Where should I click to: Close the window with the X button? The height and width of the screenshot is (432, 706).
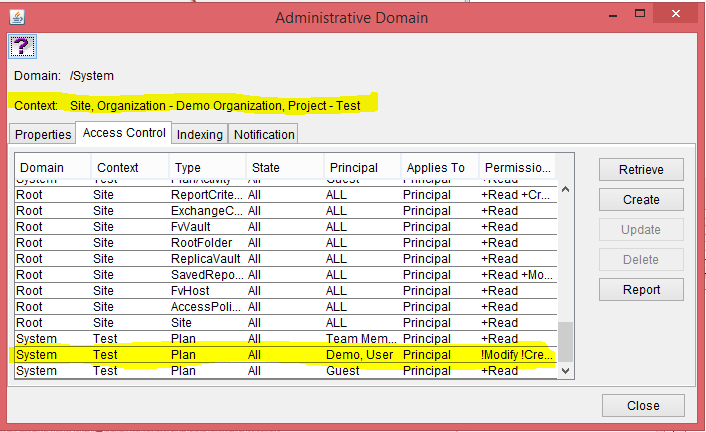tap(676, 14)
